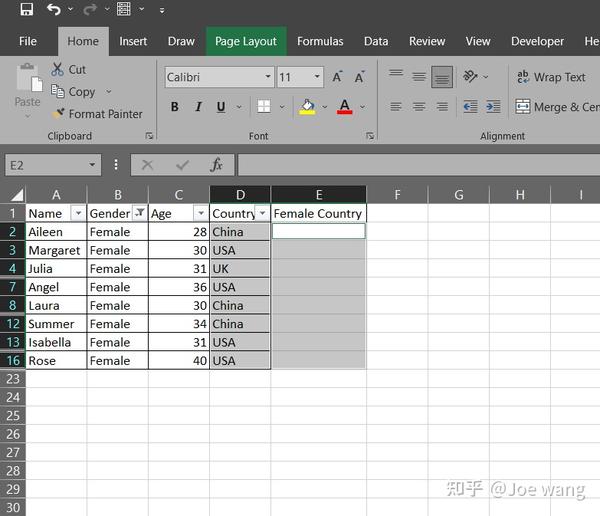Click the Female Country header cell

pos(318,213)
